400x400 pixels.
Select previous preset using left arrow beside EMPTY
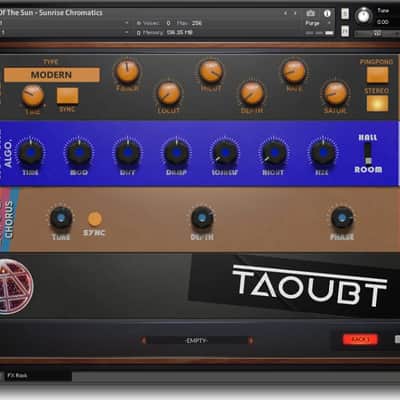(144, 340)
